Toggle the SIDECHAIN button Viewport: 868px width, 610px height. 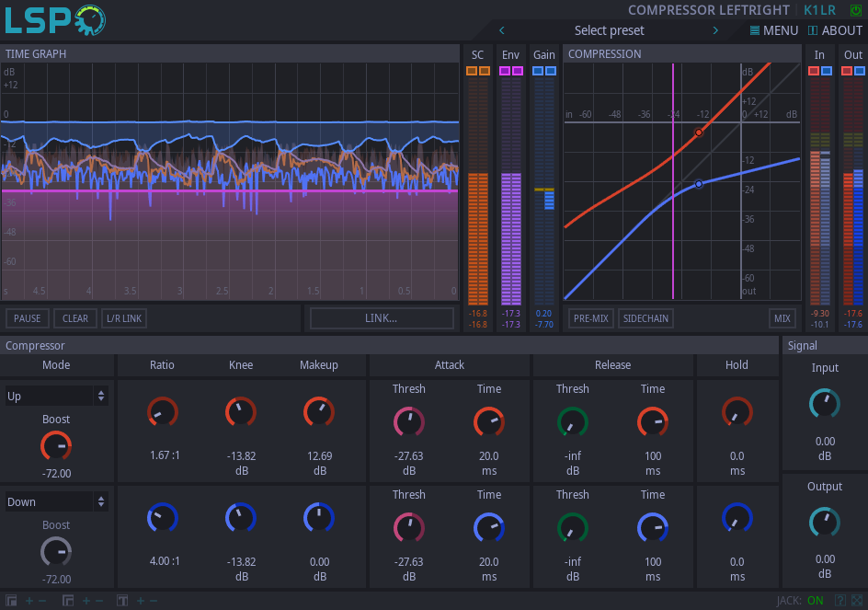(x=645, y=318)
